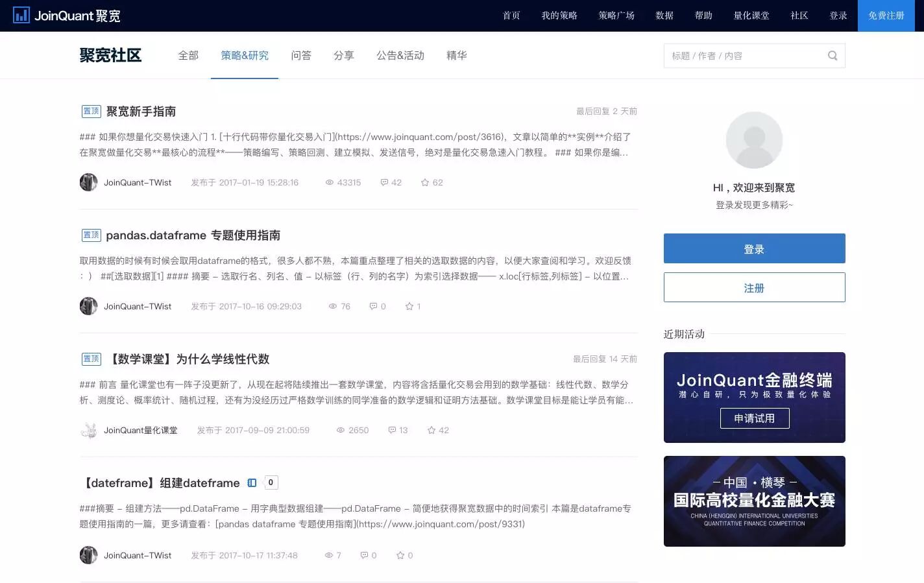Click the comments icon showing 13
Screen dimensions: 924x583
click(x=392, y=431)
